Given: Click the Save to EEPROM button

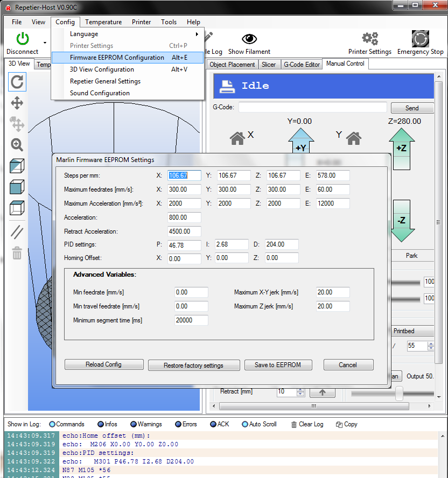Looking at the screenshot, I should tap(277, 365).
